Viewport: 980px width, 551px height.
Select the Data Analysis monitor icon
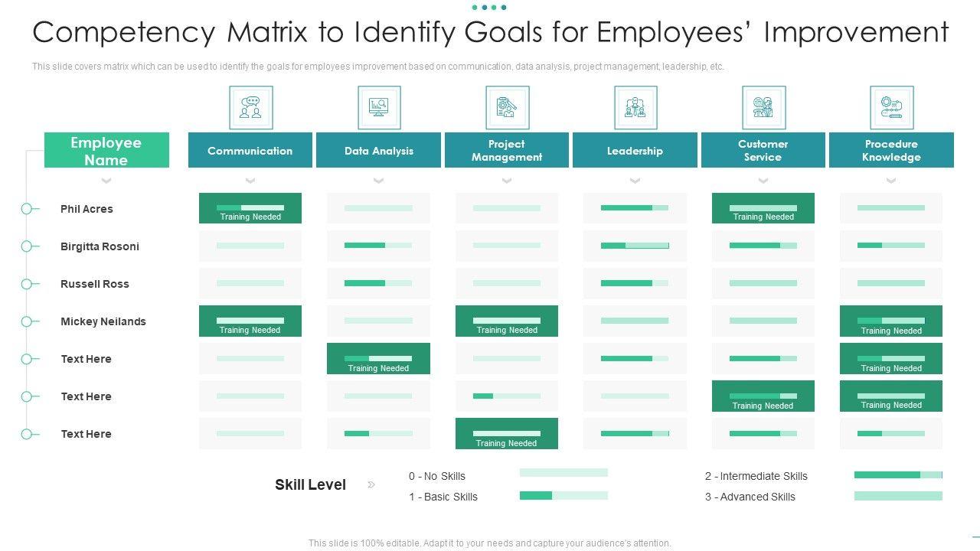[x=379, y=107]
